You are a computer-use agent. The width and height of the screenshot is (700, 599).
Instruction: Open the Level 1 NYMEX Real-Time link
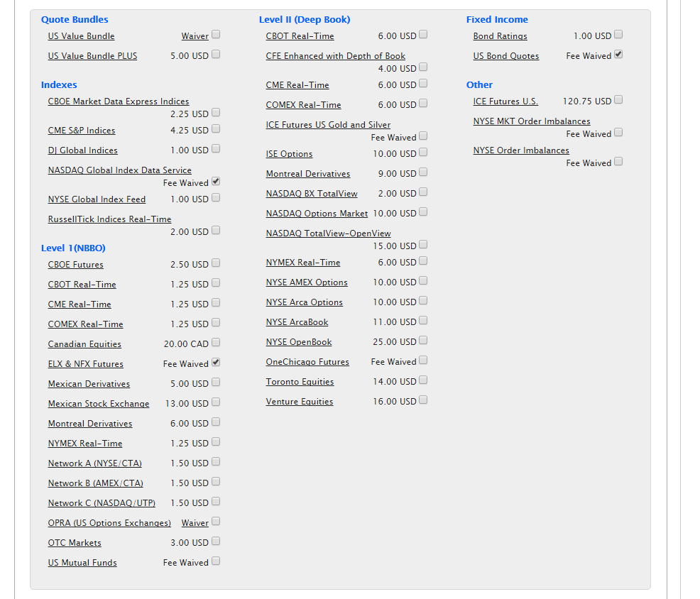pos(85,444)
